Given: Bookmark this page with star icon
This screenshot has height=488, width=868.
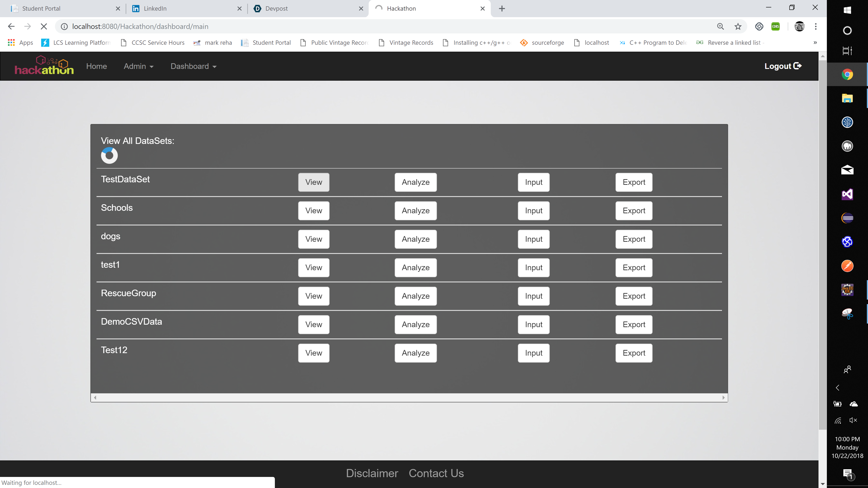Looking at the screenshot, I should pyautogui.click(x=738, y=26).
